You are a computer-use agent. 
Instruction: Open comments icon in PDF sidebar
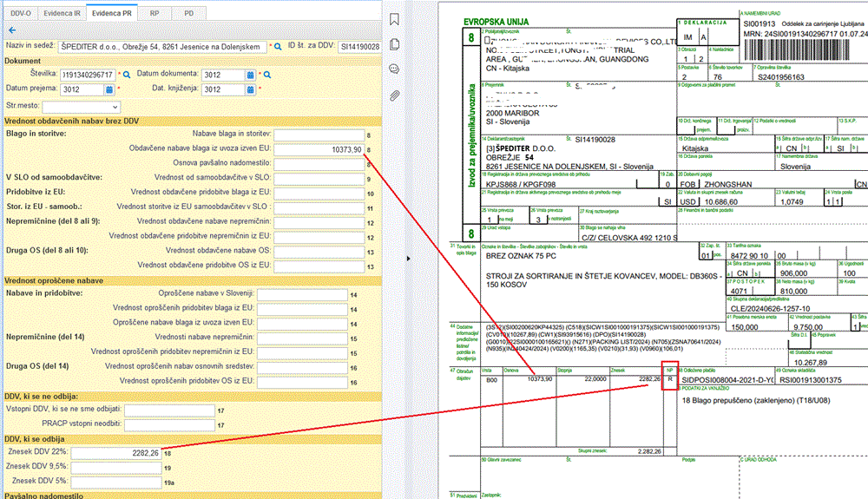point(394,69)
